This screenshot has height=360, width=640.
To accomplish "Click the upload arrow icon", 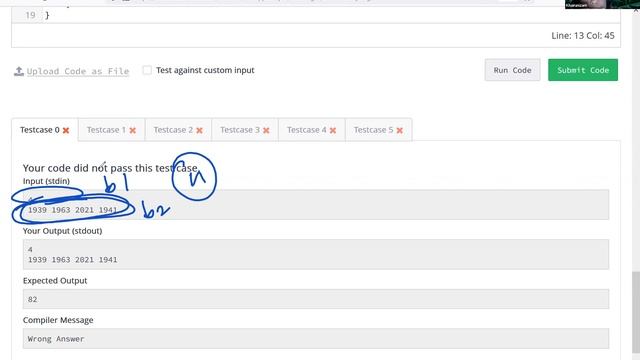I will pyautogui.click(x=19, y=71).
